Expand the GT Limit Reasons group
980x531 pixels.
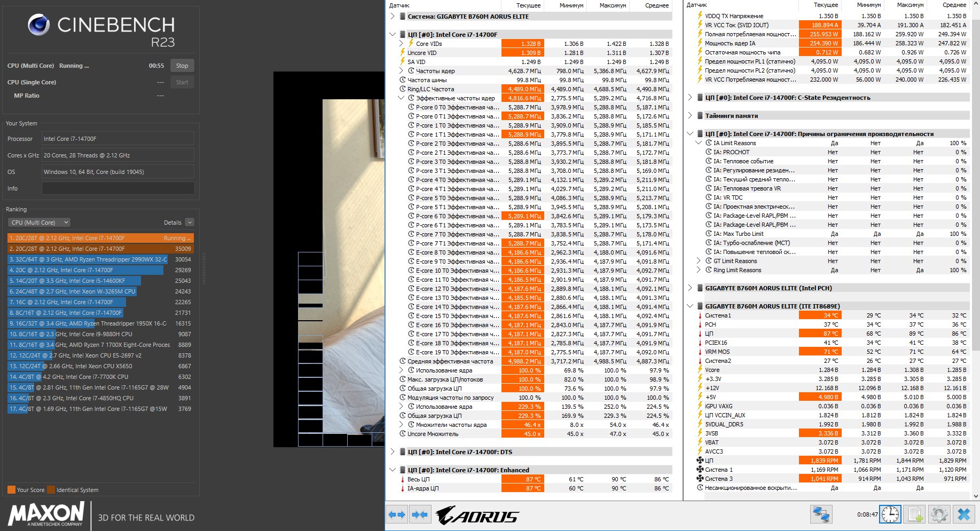pyautogui.click(x=699, y=261)
